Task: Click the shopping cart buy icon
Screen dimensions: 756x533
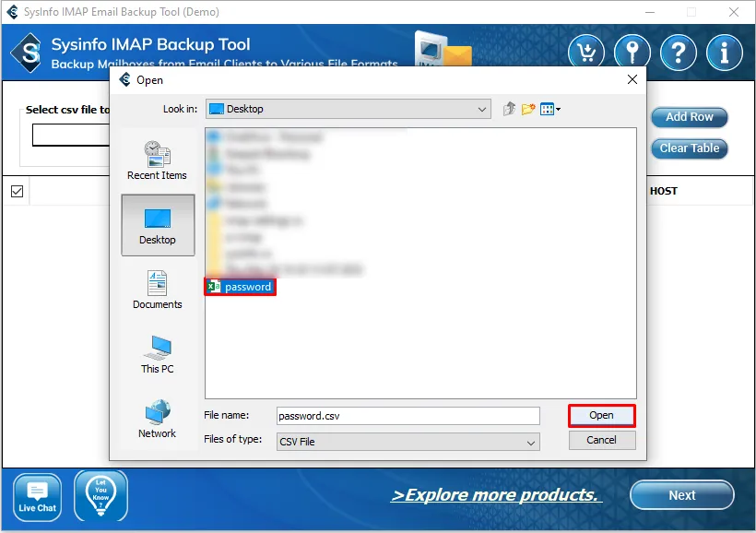Action: (x=585, y=53)
